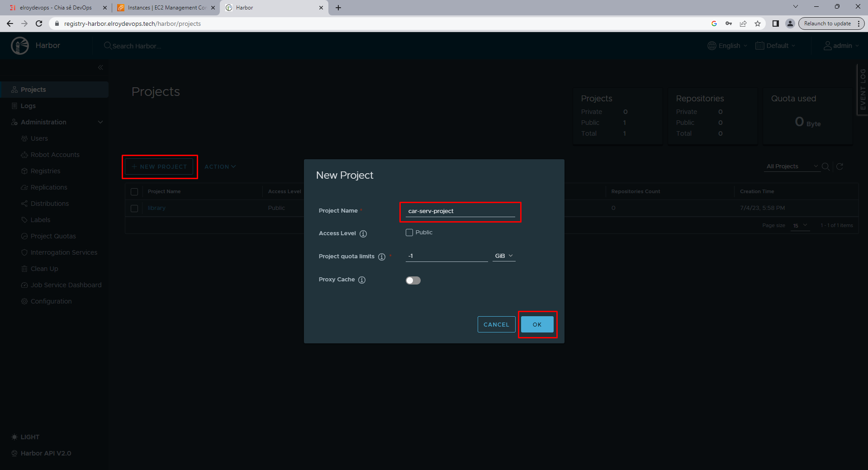Click the browser profile avatar icon

(x=790, y=24)
